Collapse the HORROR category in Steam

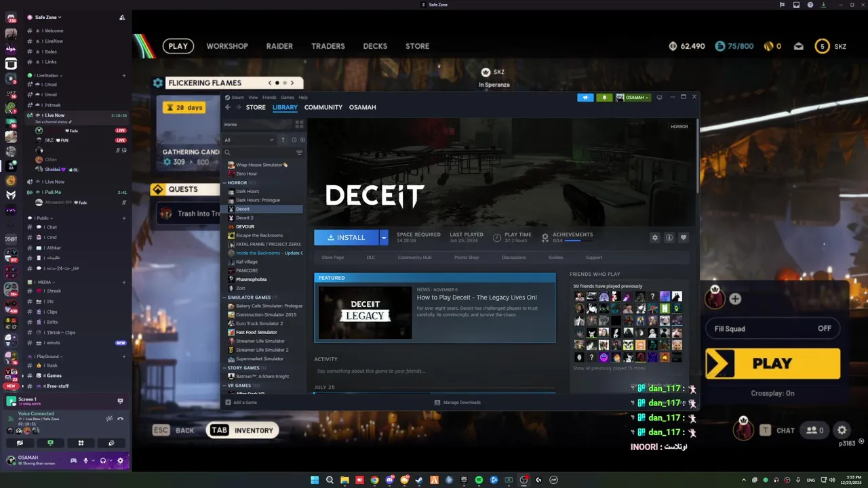224,183
